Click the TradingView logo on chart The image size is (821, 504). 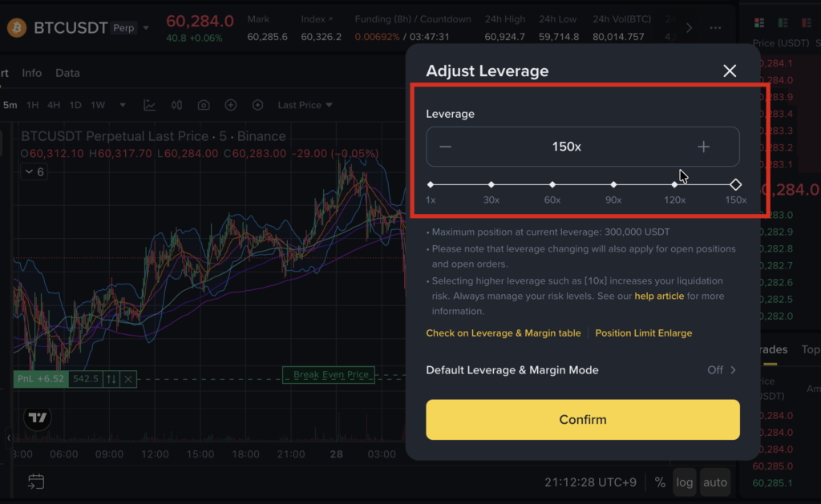click(x=38, y=417)
